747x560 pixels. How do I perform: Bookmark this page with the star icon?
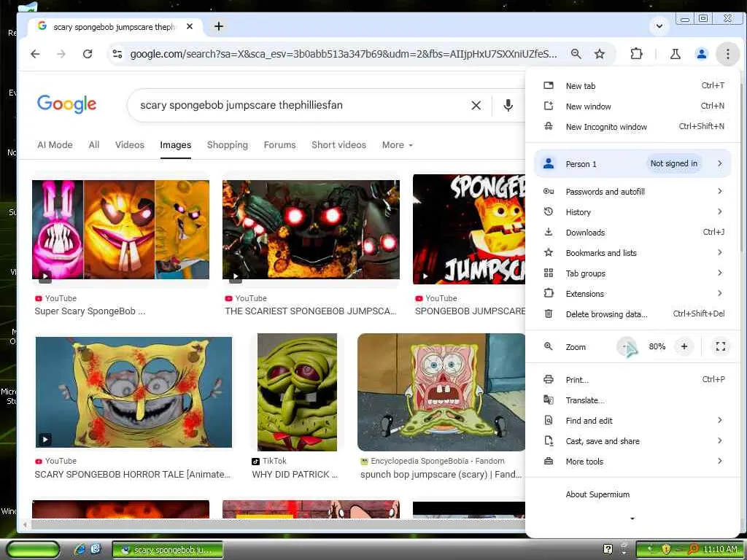[600, 54]
